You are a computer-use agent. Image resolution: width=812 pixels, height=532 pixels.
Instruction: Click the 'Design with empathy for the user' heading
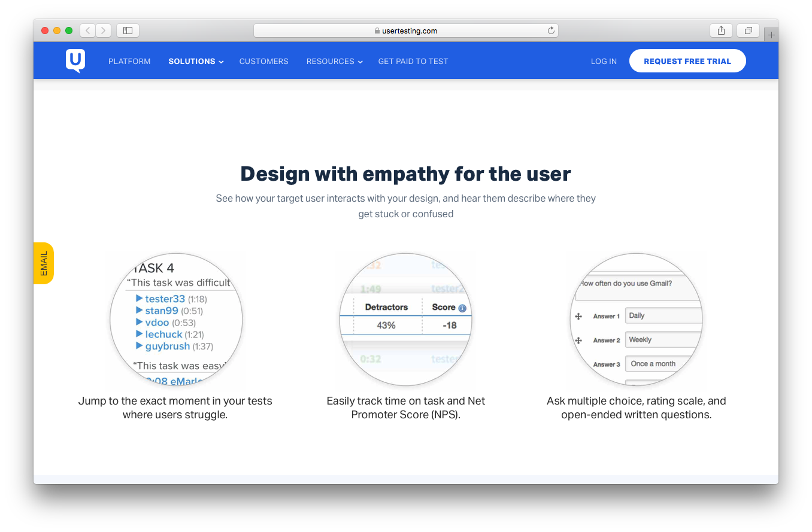406,174
